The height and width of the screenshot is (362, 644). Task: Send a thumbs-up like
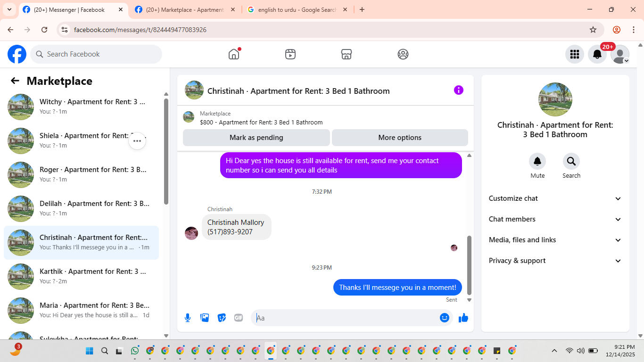point(463,318)
